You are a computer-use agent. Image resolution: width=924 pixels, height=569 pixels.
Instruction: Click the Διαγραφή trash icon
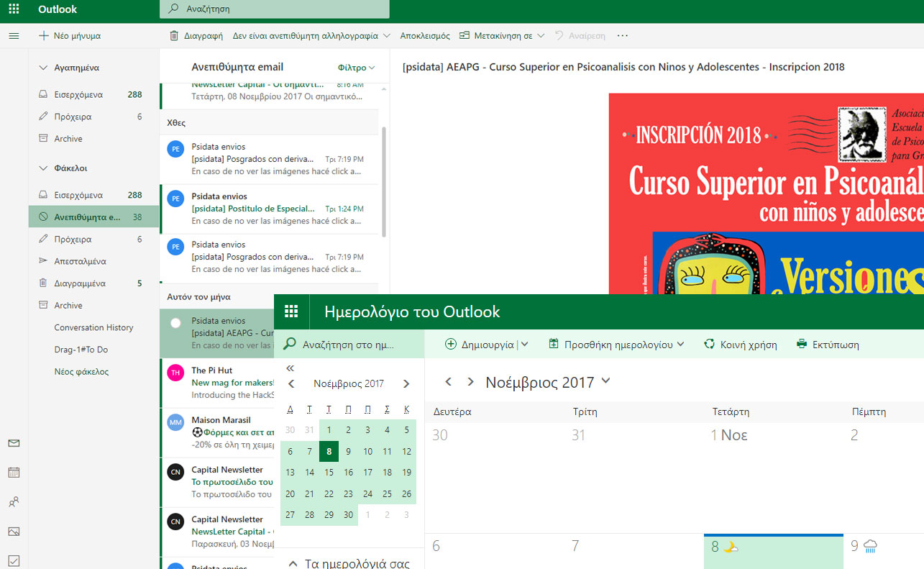pyautogui.click(x=174, y=35)
